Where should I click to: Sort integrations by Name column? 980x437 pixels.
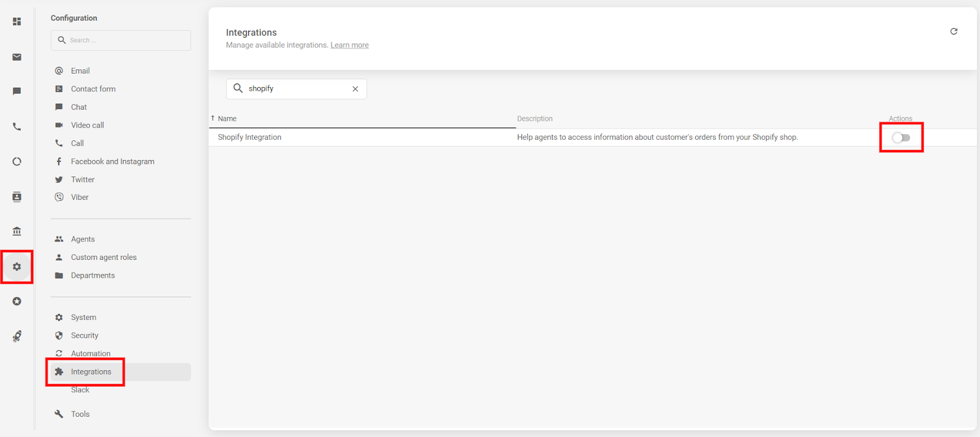point(227,119)
